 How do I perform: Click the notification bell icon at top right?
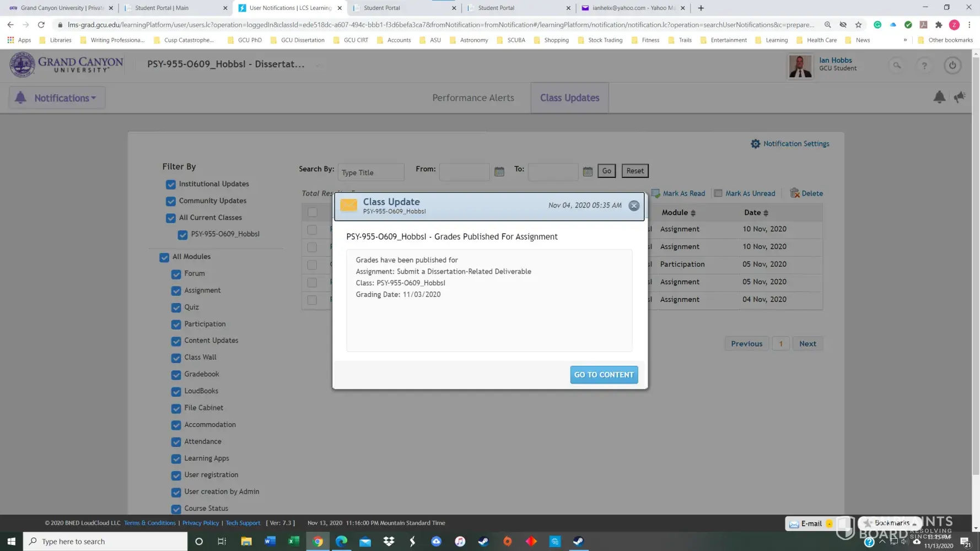(x=939, y=97)
